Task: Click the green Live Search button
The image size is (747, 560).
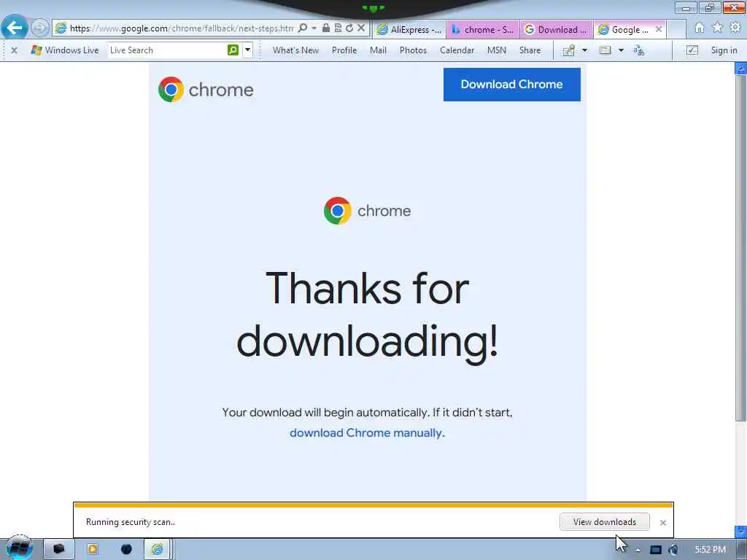Action: tap(233, 50)
